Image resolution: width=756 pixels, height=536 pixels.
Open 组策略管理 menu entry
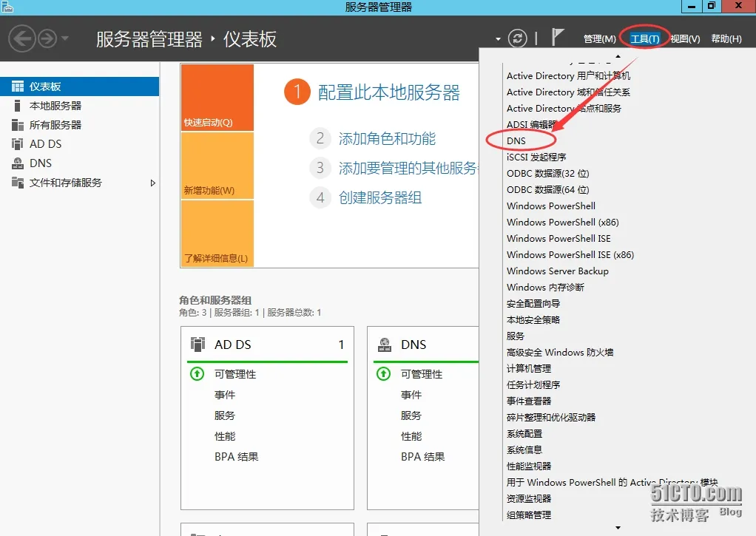pyautogui.click(x=529, y=515)
